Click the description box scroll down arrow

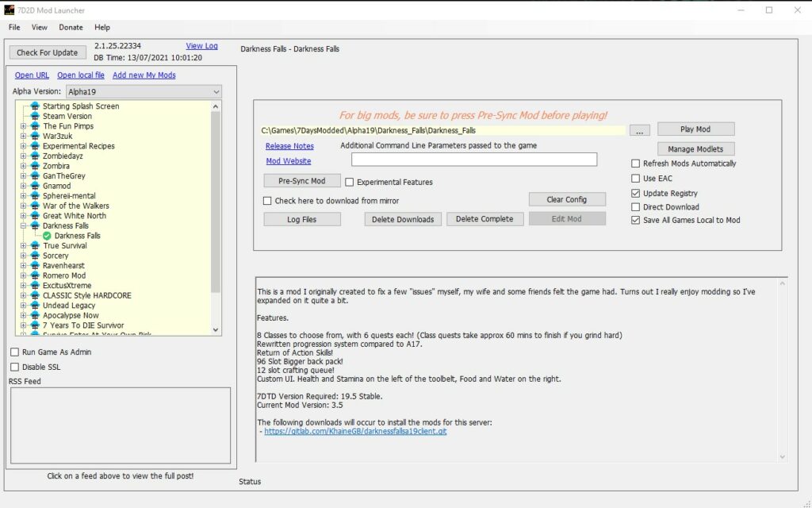coord(783,456)
